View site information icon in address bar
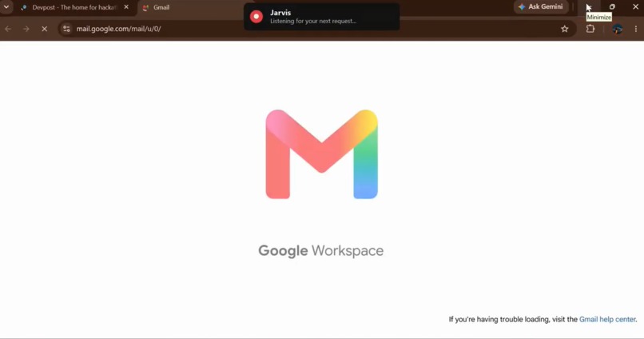Screen dimensions: 644x339 [x=66, y=29]
